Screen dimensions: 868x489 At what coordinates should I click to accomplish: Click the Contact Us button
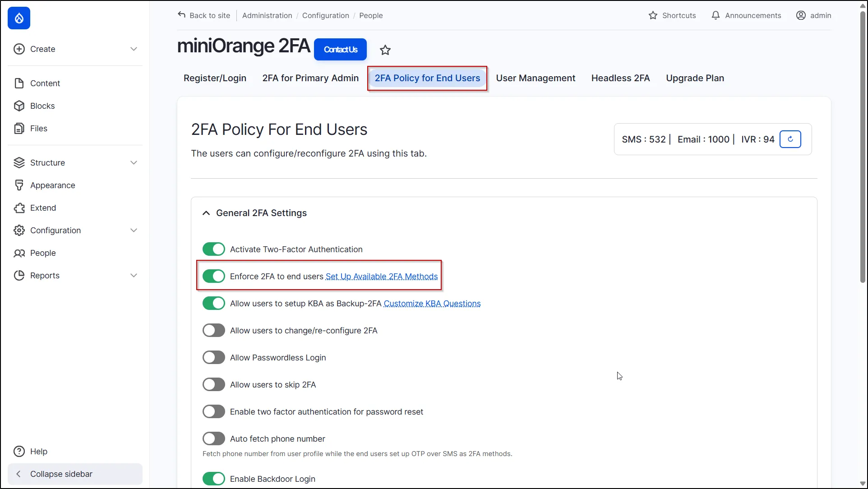click(340, 50)
